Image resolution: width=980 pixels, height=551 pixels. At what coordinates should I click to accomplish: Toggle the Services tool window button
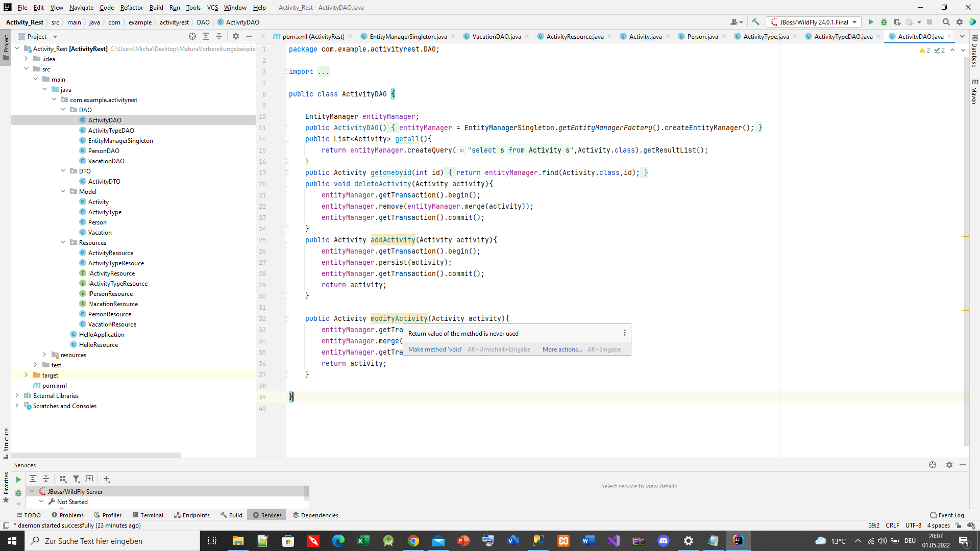(x=267, y=515)
